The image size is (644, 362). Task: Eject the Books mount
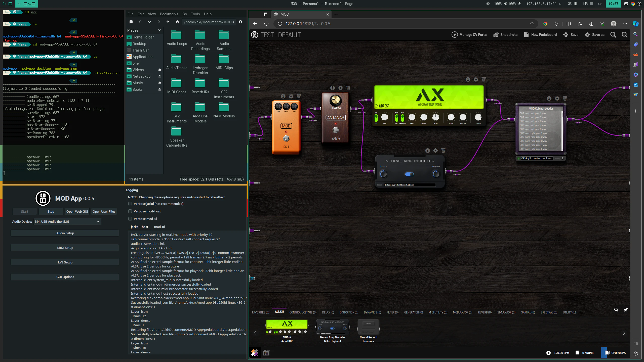click(x=159, y=89)
